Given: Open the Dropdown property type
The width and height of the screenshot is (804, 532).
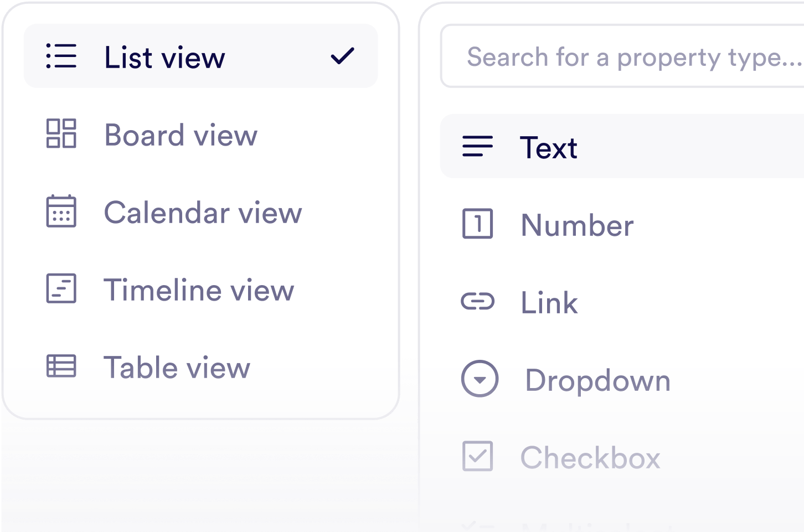Looking at the screenshot, I should click(x=597, y=380).
